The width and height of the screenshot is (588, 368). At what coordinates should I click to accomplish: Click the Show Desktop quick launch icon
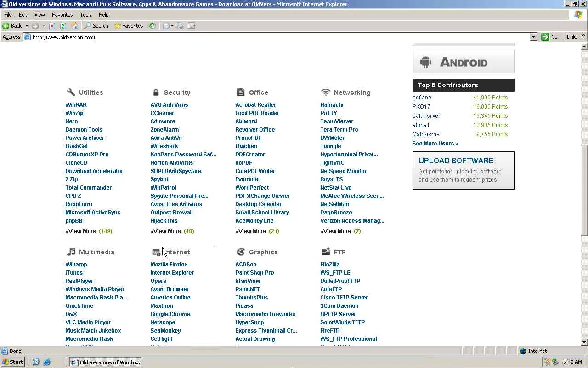tap(36, 362)
